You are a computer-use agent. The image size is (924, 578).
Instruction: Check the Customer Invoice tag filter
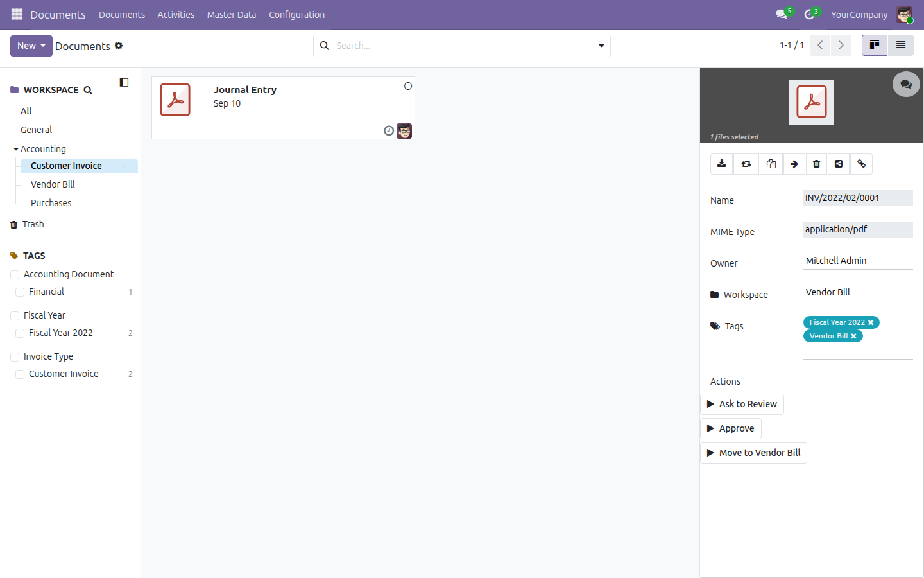[x=20, y=374]
